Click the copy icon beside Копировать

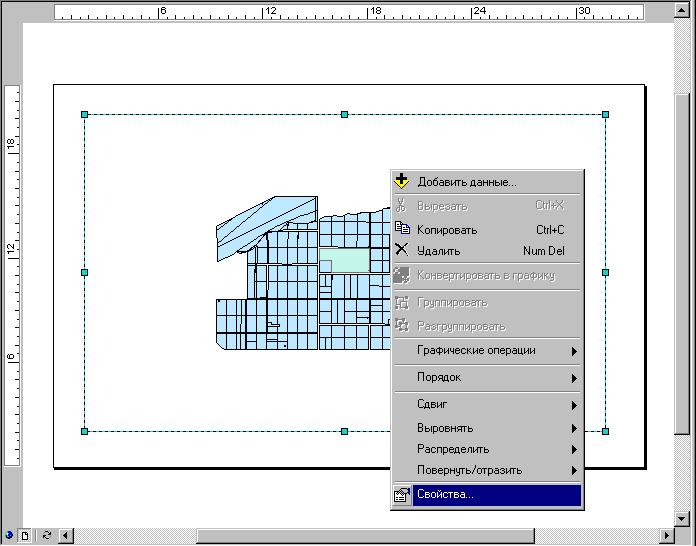click(402, 228)
